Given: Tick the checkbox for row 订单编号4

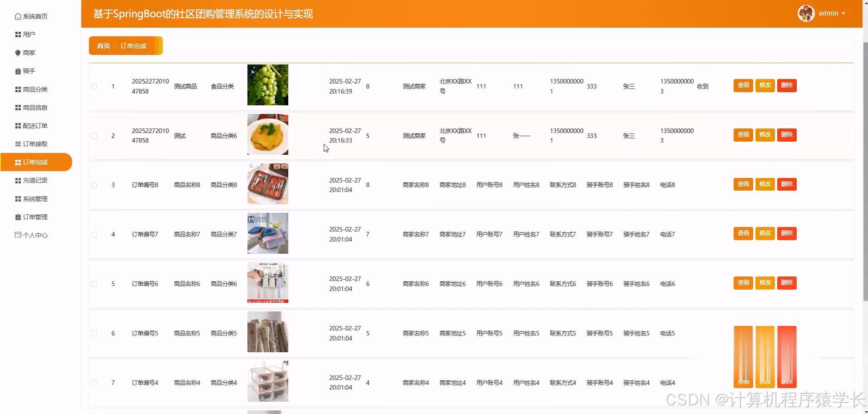Looking at the screenshot, I should click(94, 383).
